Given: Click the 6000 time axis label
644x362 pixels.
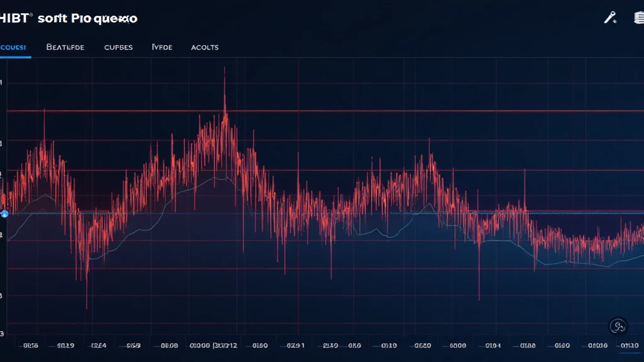Looking at the screenshot, I should (x=458, y=346).
